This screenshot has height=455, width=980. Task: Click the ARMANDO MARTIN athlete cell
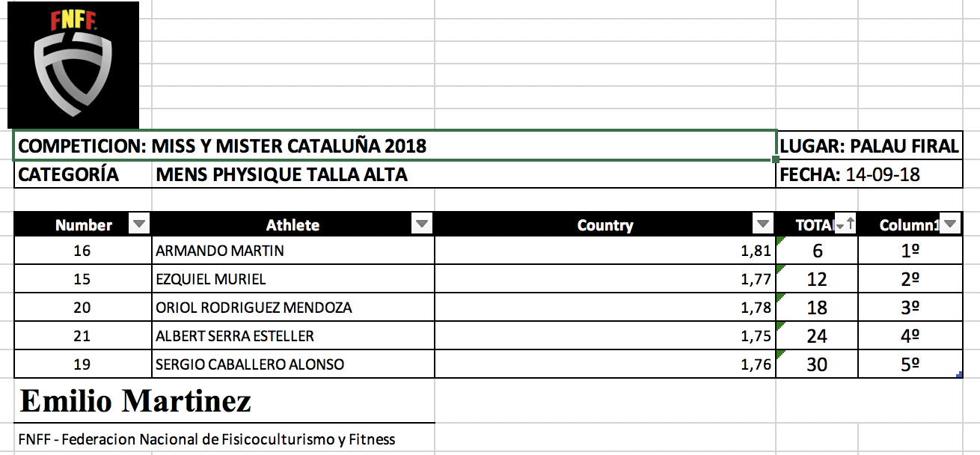point(293,251)
